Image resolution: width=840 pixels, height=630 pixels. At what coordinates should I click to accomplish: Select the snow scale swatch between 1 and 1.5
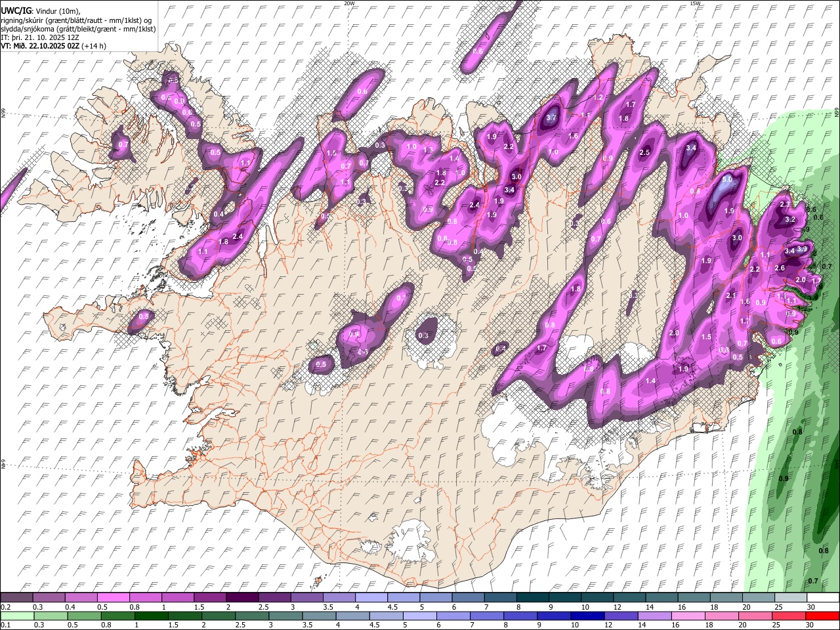[178, 598]
